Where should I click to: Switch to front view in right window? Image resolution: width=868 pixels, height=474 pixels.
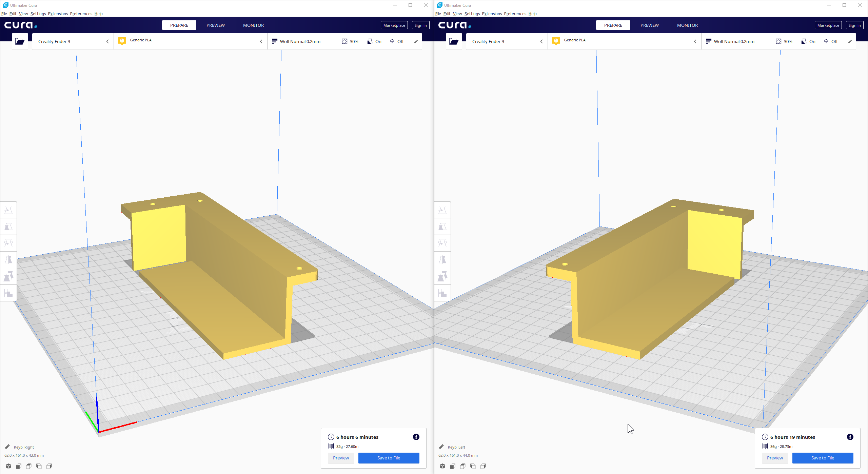point(453,466)
